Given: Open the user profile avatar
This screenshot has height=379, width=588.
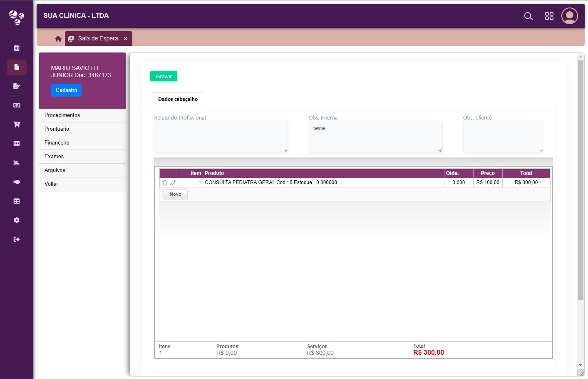Looking at the screenshot, I should (570, 16).
